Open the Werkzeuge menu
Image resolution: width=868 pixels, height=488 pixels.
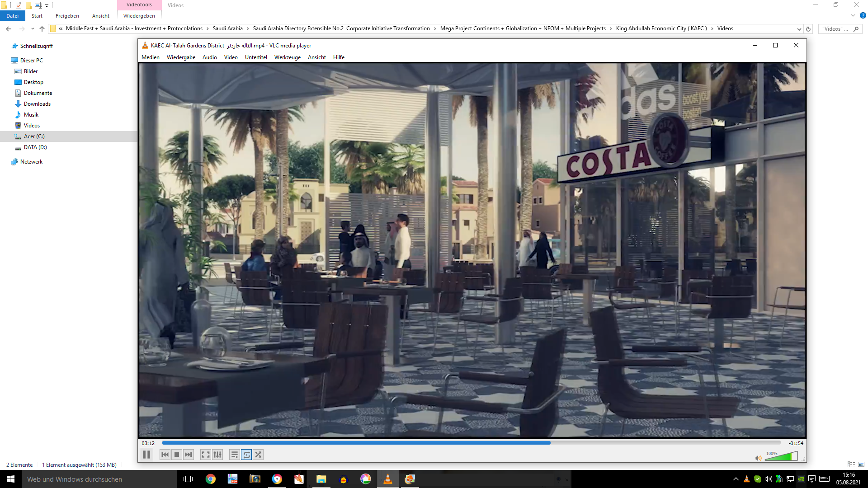pyautogui.click(x=288, y=57)
